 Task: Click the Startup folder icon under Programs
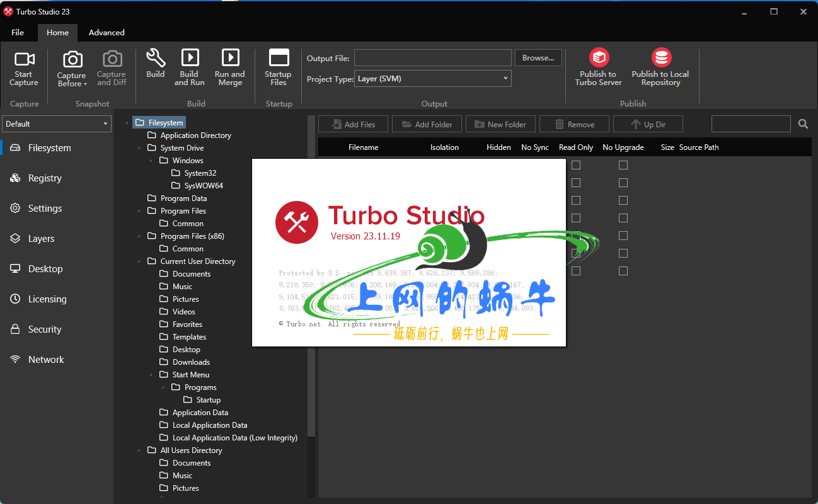click(188, 399)
